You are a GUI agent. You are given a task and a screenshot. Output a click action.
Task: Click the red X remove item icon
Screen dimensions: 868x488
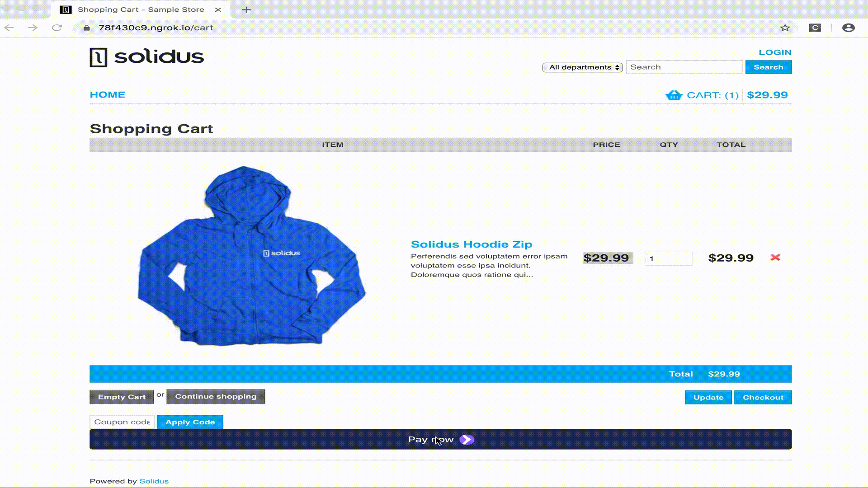(x=775, y=258)
